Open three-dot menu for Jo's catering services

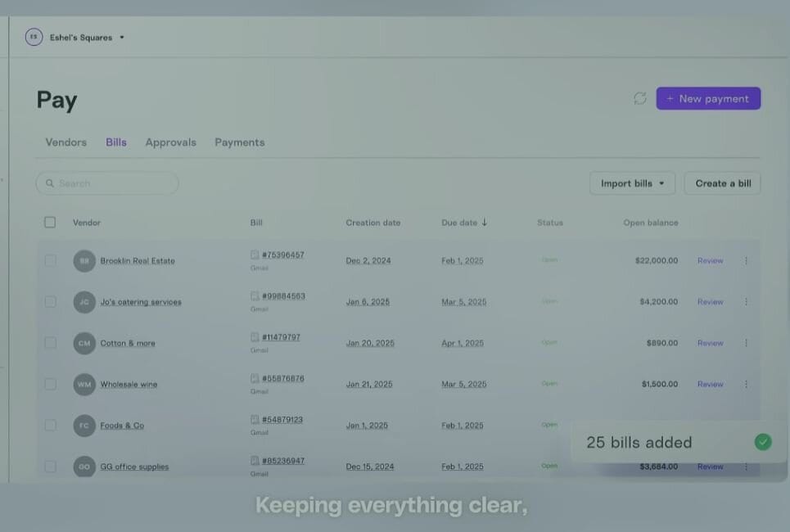point(746,302)
